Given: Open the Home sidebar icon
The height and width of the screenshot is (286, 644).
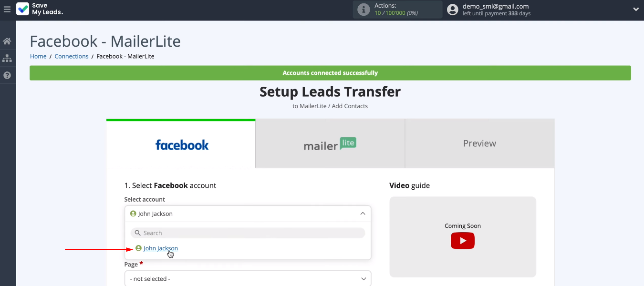Looking at the screenshot, I should point(7,41).
